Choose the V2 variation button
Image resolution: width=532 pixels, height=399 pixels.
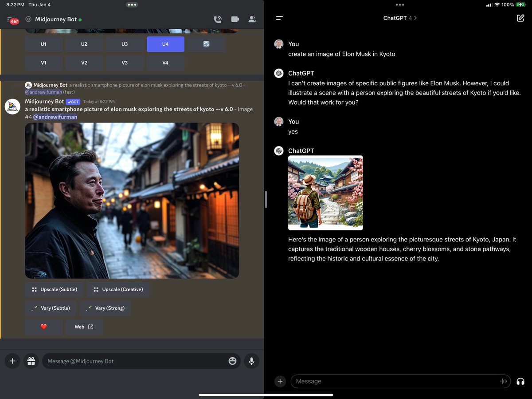tap(84, 63)
